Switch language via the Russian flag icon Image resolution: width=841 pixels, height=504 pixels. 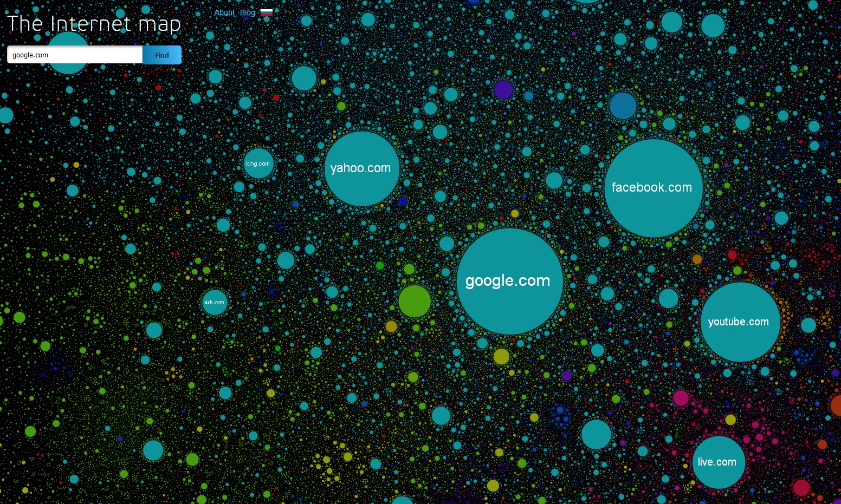[267, 12]
